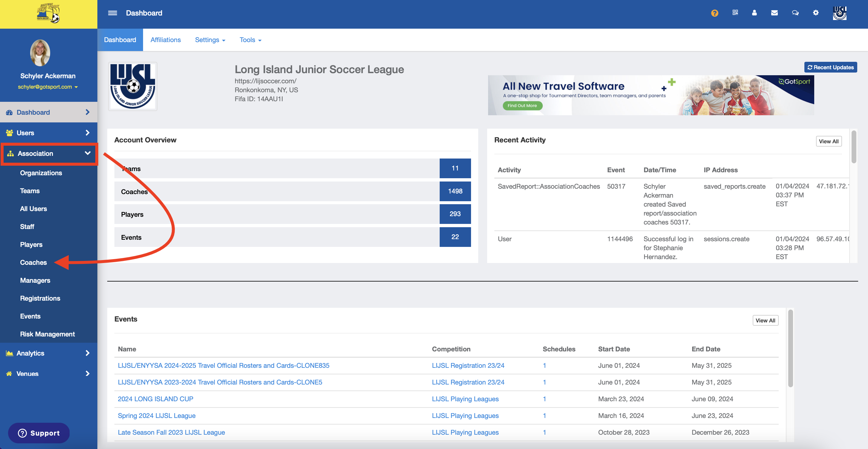Toggle the hamburger sidebar menu
This screenshot has height=449, width=868.
(113, 13)
